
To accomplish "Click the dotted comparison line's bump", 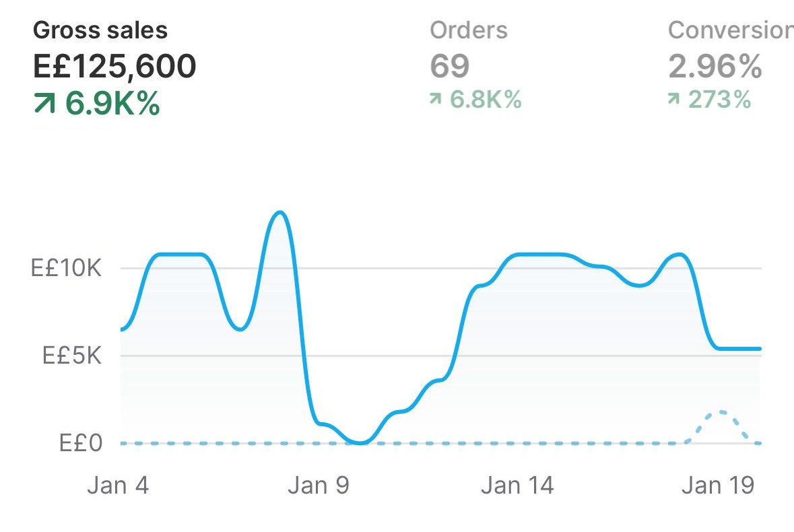I will click(722, 412).
